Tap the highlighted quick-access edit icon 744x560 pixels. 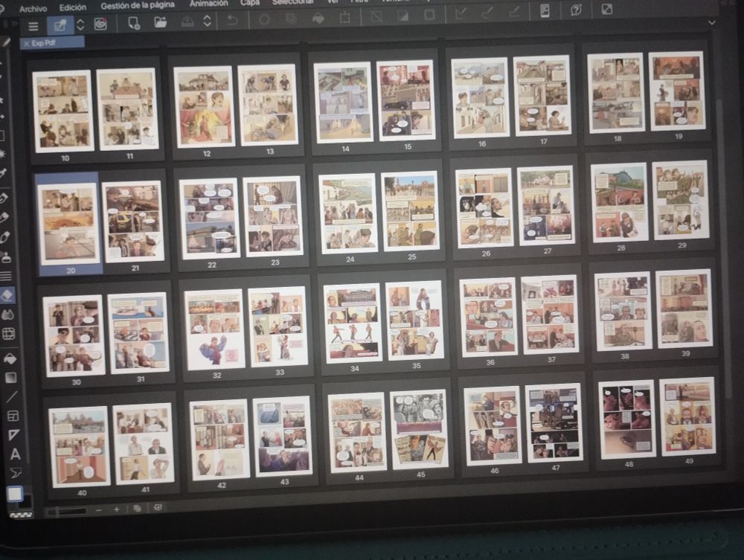coord(60,25)
